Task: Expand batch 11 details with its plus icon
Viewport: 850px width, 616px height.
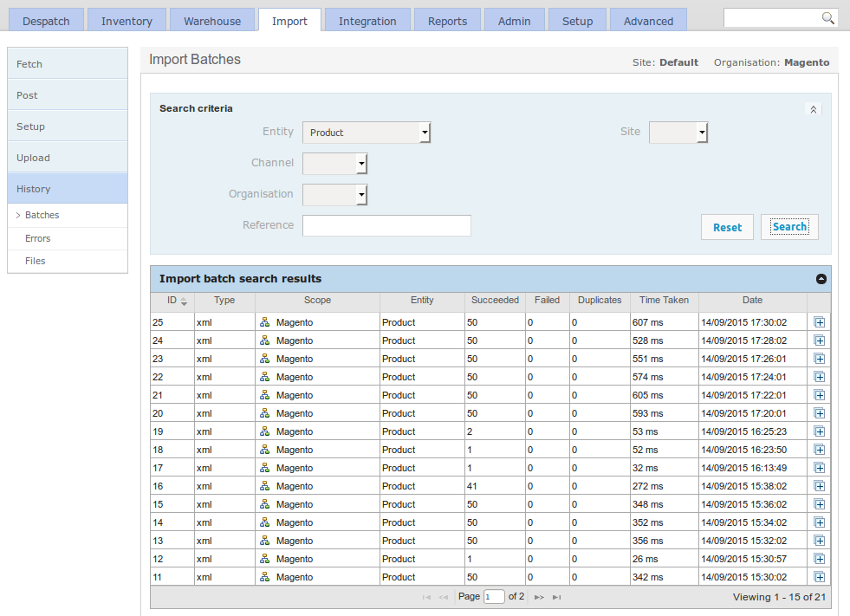Action: pyautogui.click(x=819, y=577)
